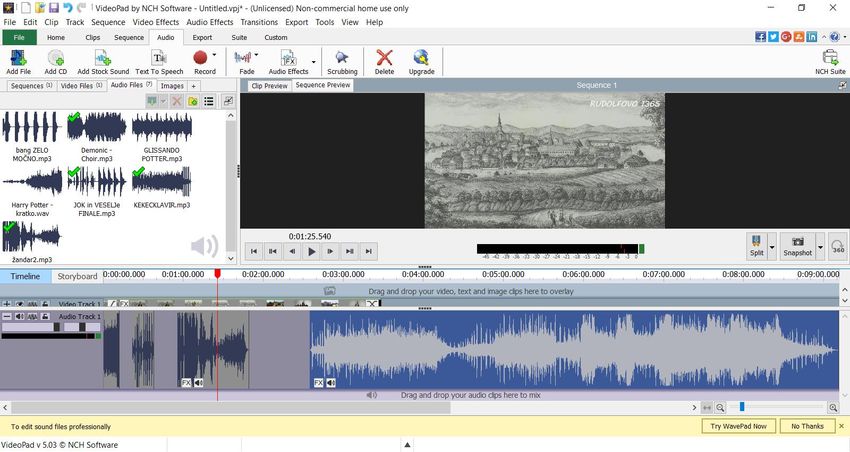
Task: Click No Thanks button
Action: (807, 427)
